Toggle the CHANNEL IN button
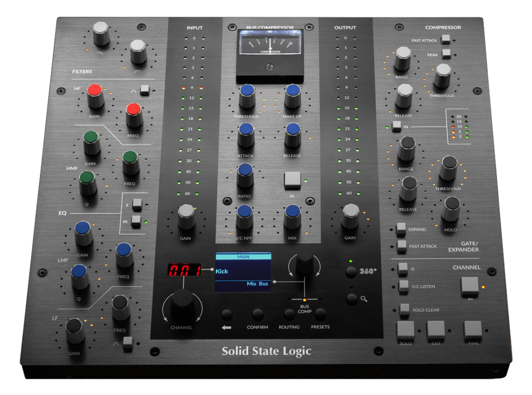 pyautogui.click(x=470, y=286)
